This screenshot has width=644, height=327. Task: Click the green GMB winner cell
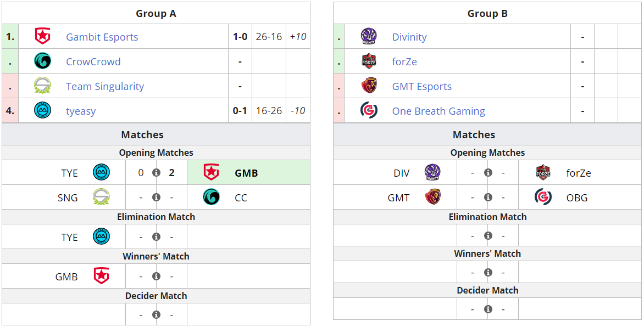tap(248, 173)
